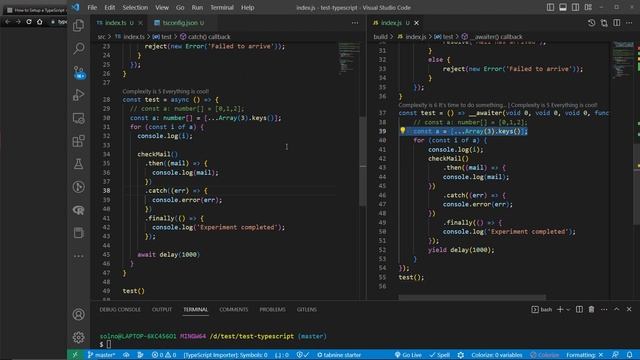Click errors and warnings count in status bar
Screen dimensions: 640x360
(x=164, y=355)
